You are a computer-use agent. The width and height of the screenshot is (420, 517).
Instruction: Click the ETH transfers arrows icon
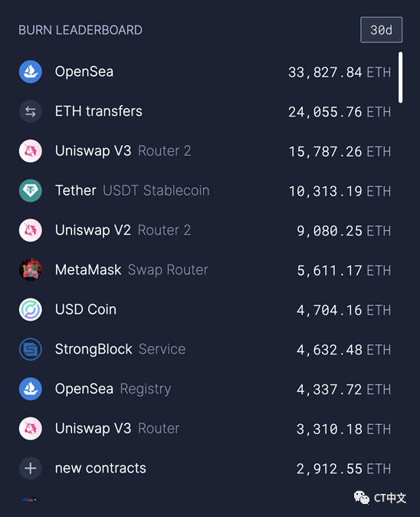pyautogui.click(x=31, y=111)
